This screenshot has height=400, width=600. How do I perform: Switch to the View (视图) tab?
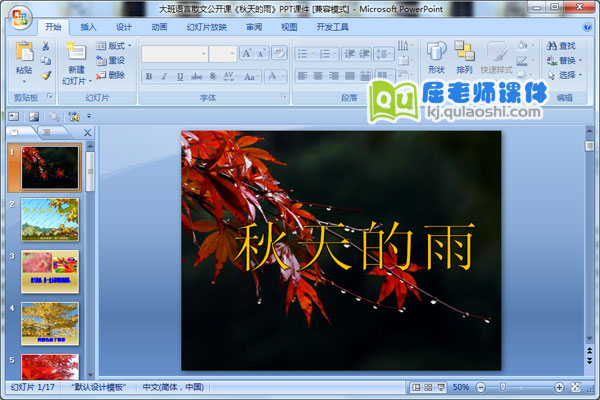click(x=289, y=27)
